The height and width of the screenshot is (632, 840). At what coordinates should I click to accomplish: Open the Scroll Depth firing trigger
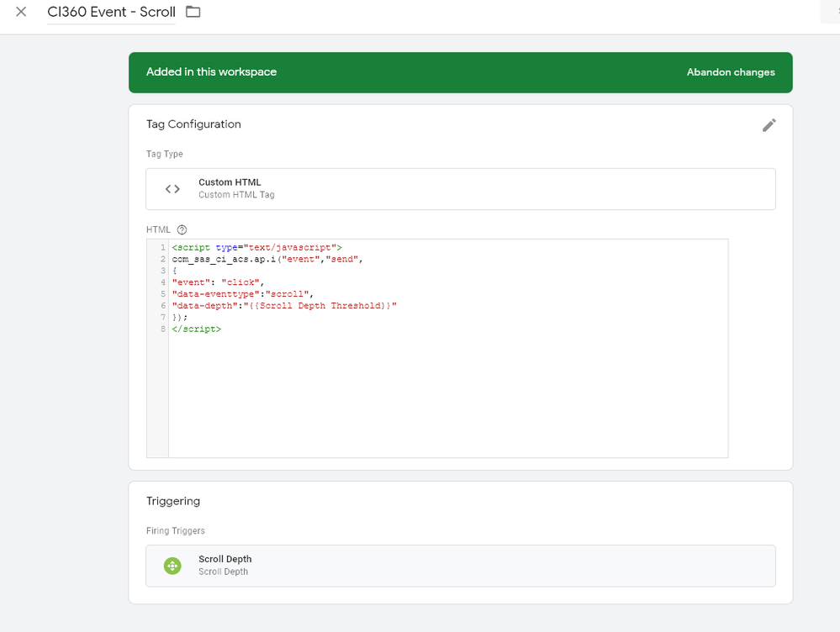point(460,566)
